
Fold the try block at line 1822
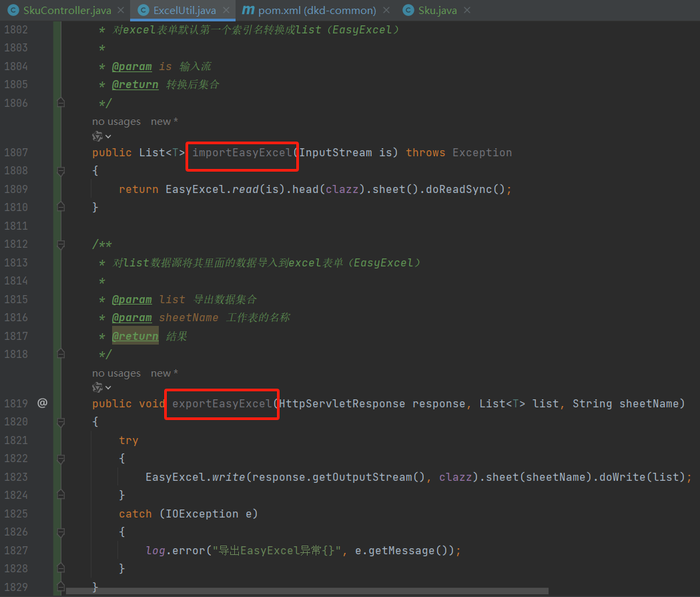(x=61, y=459)
